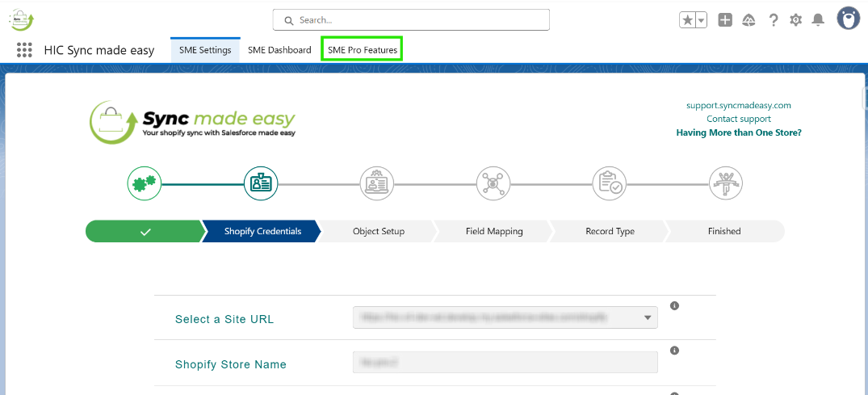
Task: Click the Sync made easy banner logo
Action: coord(193,123)
